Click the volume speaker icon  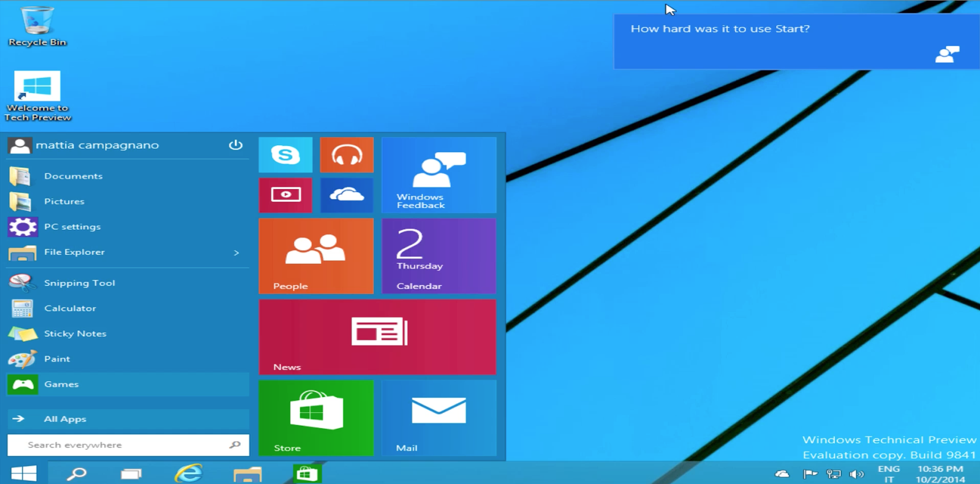coord(857,474)
